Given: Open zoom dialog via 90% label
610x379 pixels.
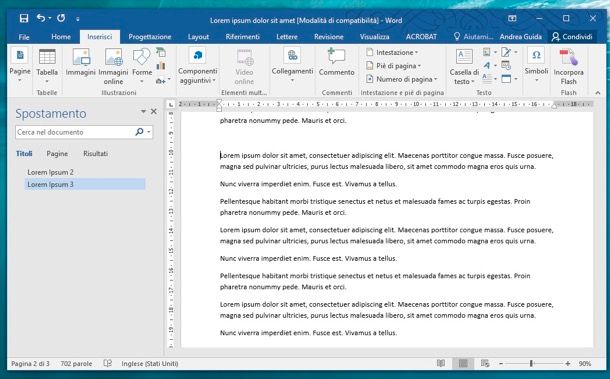Looking at the screenshot, I should [585, 363].
